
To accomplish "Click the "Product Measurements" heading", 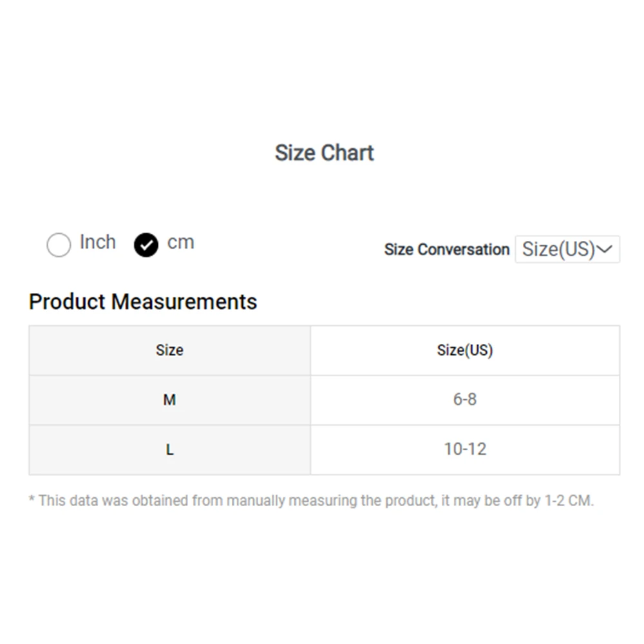I will [143, 301].
